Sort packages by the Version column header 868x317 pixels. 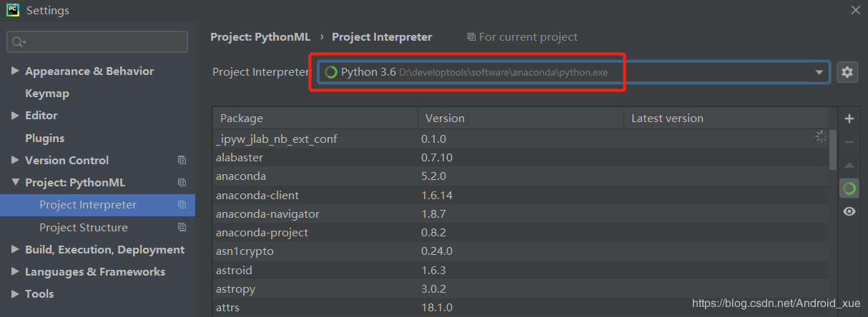tap(445, 119)
